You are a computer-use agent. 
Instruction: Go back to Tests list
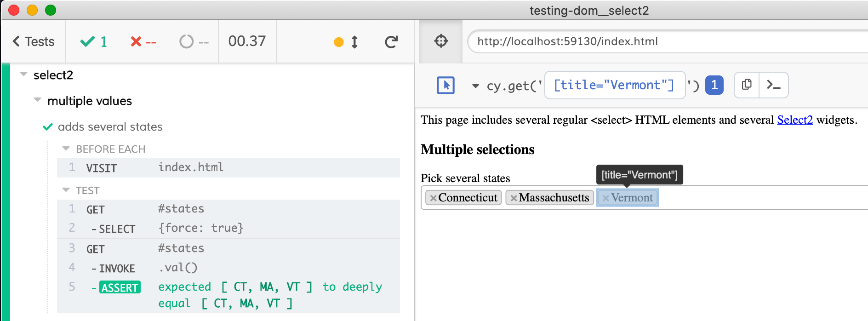click(34, 41)
